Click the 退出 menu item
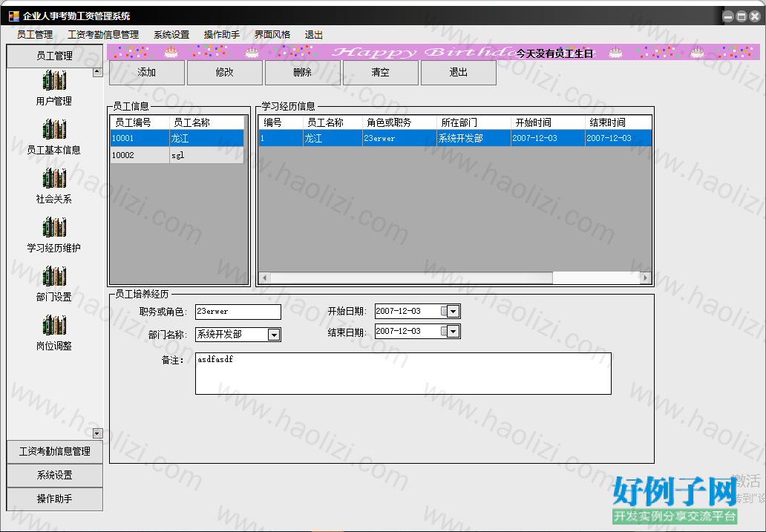Screen dimensions: 766x532 314,35
